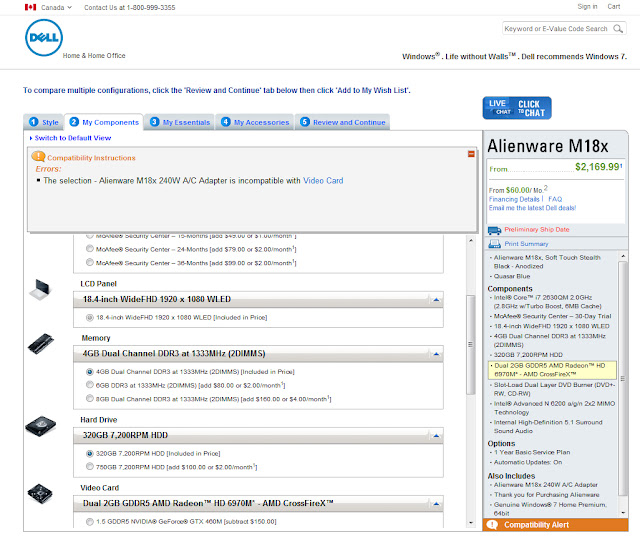Viewport: 640px width, 538px height.
Task: Click the printer icon beside Print Summary
Action: click(x=494, y=244)
